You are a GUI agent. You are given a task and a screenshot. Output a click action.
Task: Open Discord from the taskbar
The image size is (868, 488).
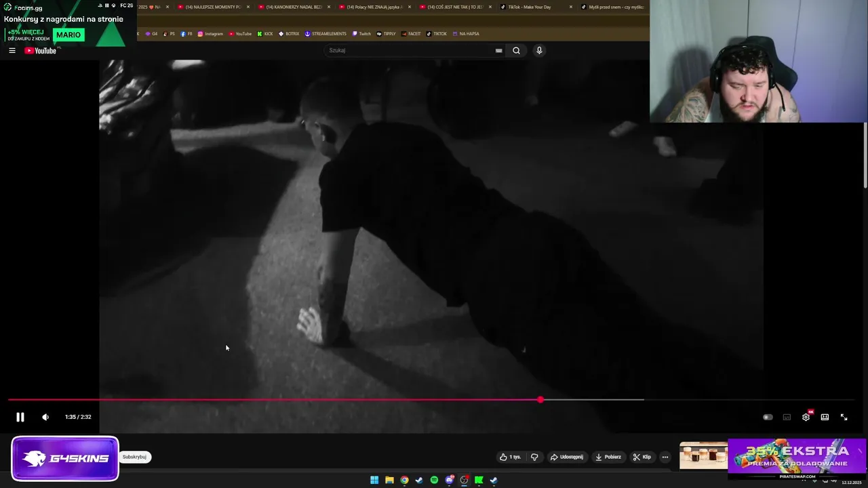[449, 480]
